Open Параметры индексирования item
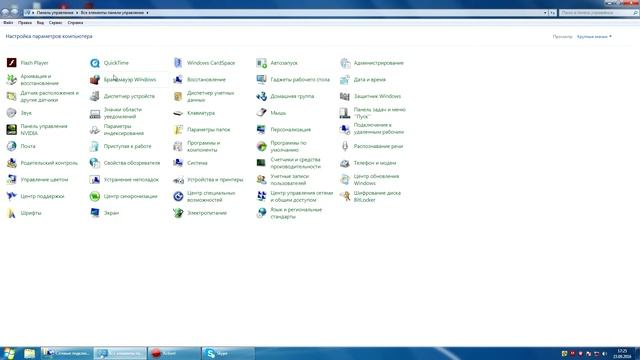The image size is (640, 360). (x=117, y=130)
